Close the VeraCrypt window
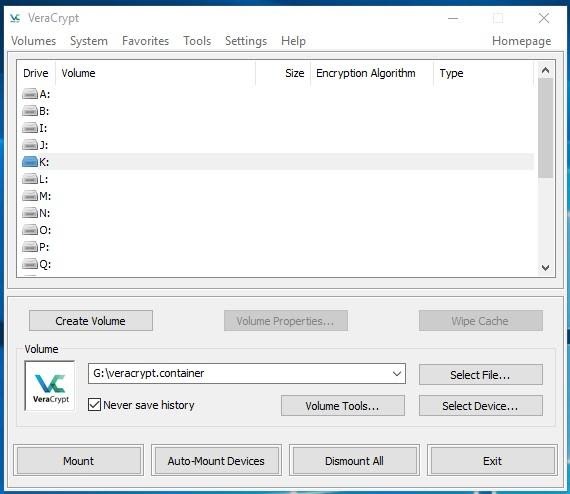 pyautogui.click(x=544, y=18)
